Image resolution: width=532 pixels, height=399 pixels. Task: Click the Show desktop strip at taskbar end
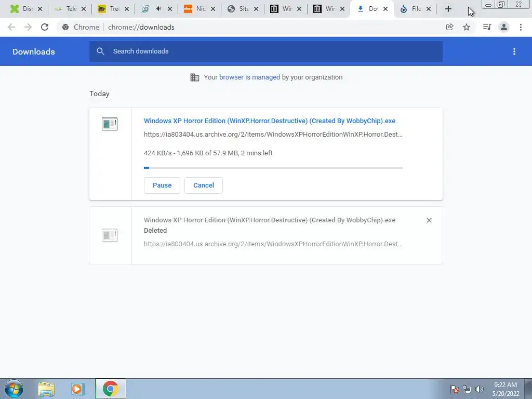click(x=528, y=389)
